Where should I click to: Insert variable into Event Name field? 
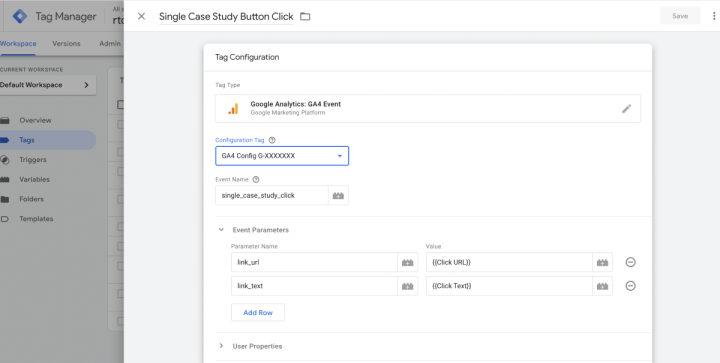(338, 195)
